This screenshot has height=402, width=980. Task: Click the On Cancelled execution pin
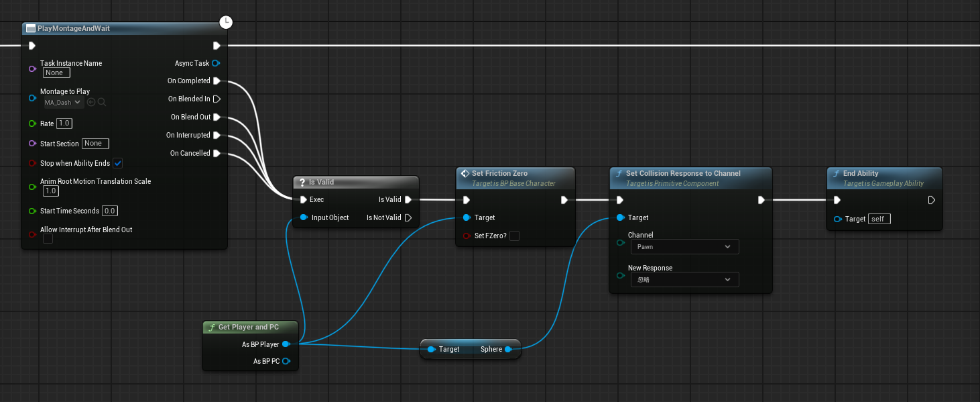pyautogui.click(x=217, y=153)
